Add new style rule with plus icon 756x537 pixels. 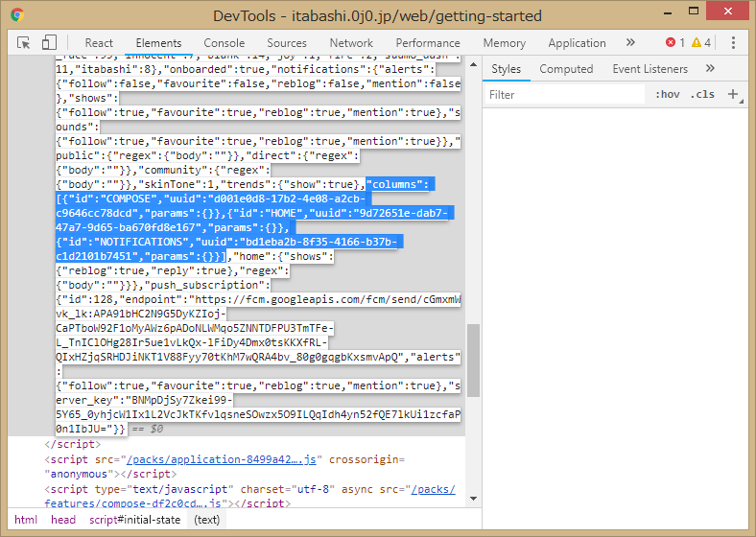point(734,94)
